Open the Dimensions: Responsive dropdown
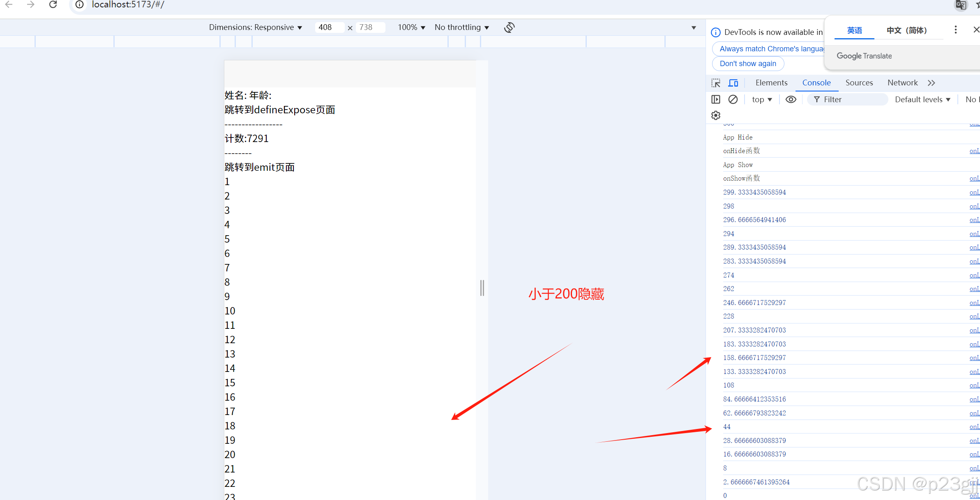 [256, 28]
